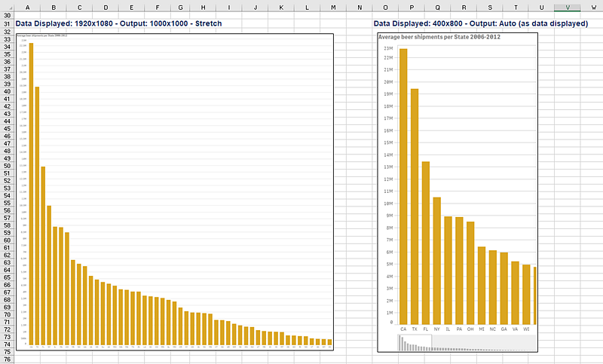Click the WI bar in right chart
This screenshot has width=603, height=364.
point(526,294)
